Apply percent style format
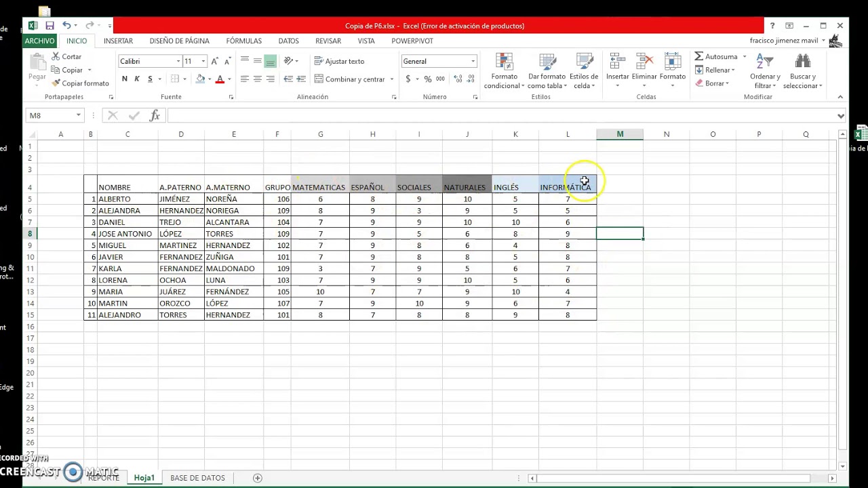This screenshot has height=488, width=868. pyautogui.click(x=428, y=79)
